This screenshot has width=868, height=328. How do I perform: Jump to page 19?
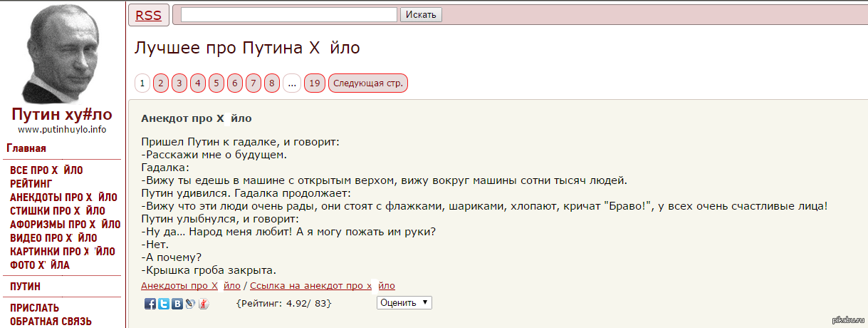pos(315,83)
